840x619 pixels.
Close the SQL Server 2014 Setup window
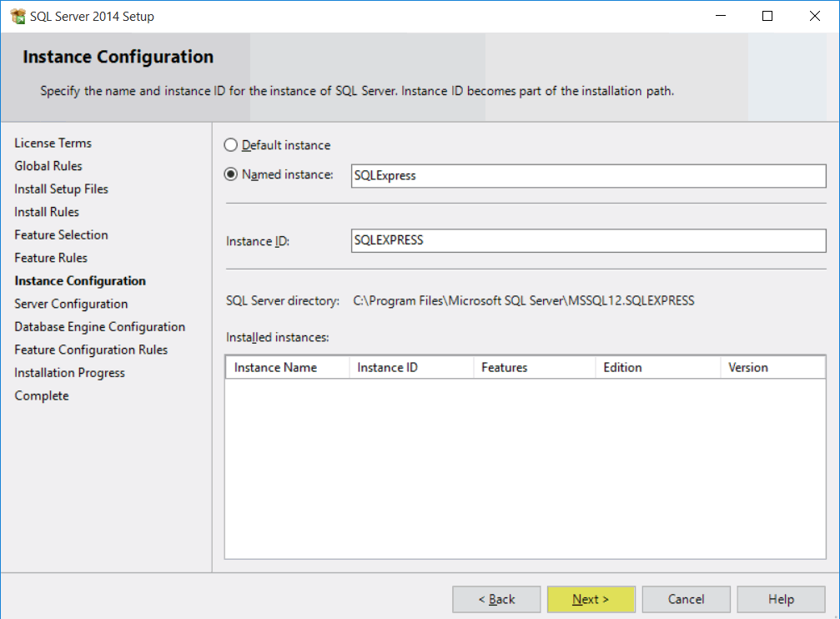click(815, 16)
